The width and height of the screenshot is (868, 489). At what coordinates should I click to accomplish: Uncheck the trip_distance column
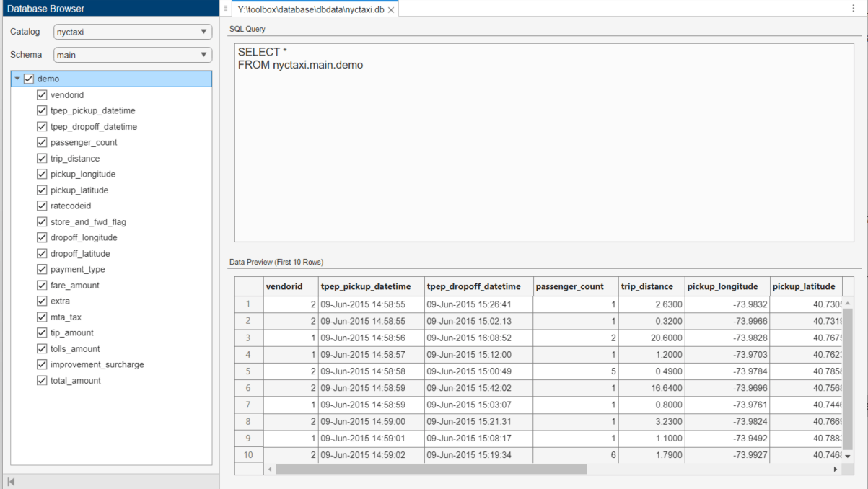pos(42,158)
